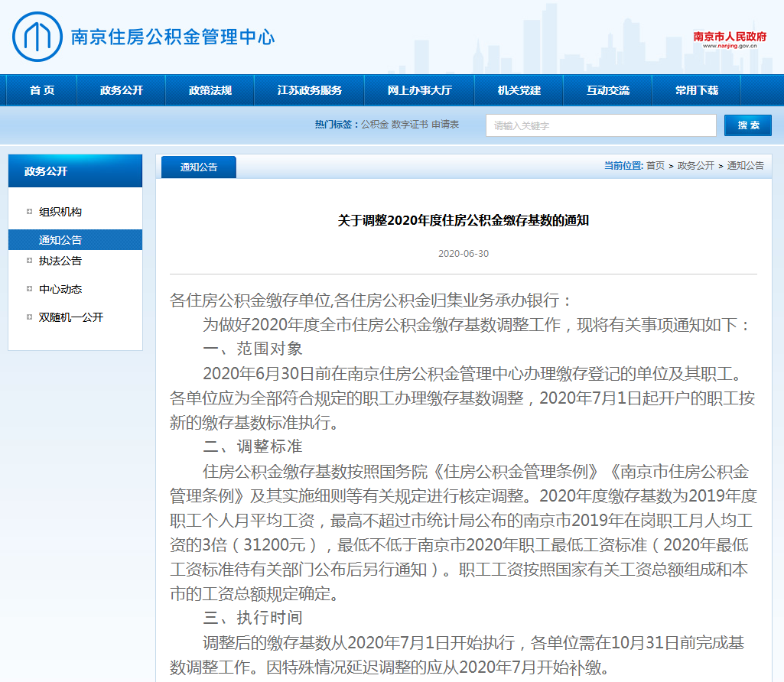The image size is (784, 682).
Task: Click the bullet icon beside 执法公告
Action: coord(29,261)
